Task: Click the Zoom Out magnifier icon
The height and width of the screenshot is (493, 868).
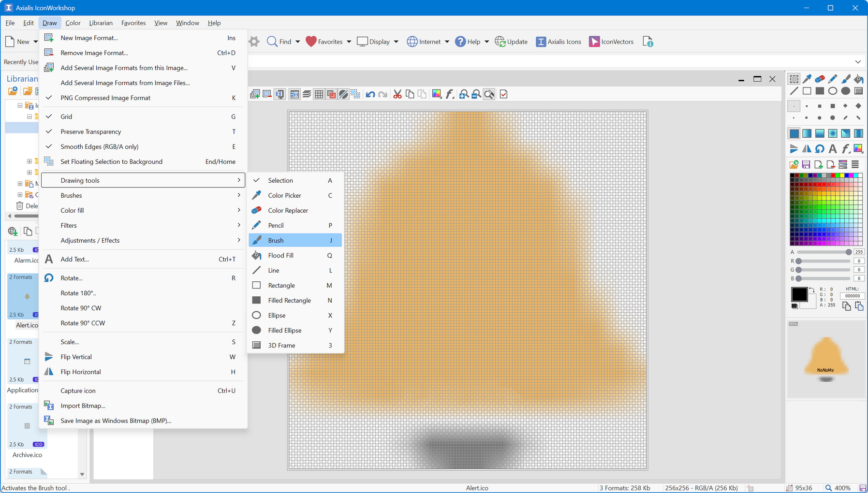Action: click(476, 94)
